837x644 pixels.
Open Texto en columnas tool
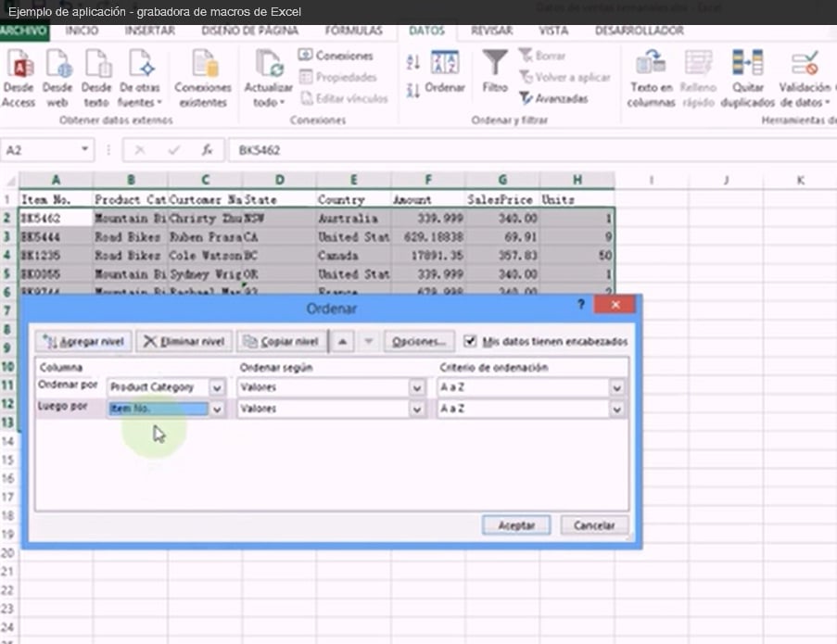pos(651,65)
